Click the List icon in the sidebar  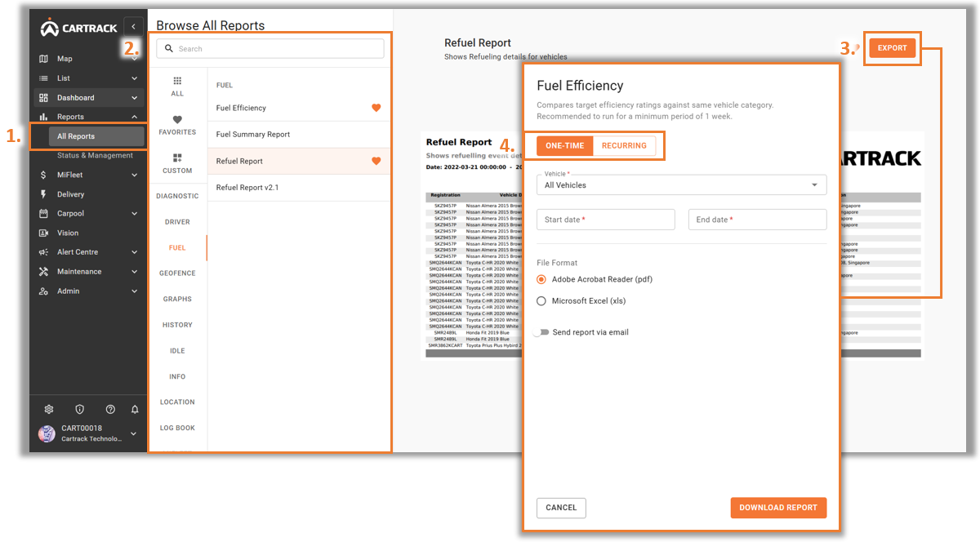coord(43,78)
